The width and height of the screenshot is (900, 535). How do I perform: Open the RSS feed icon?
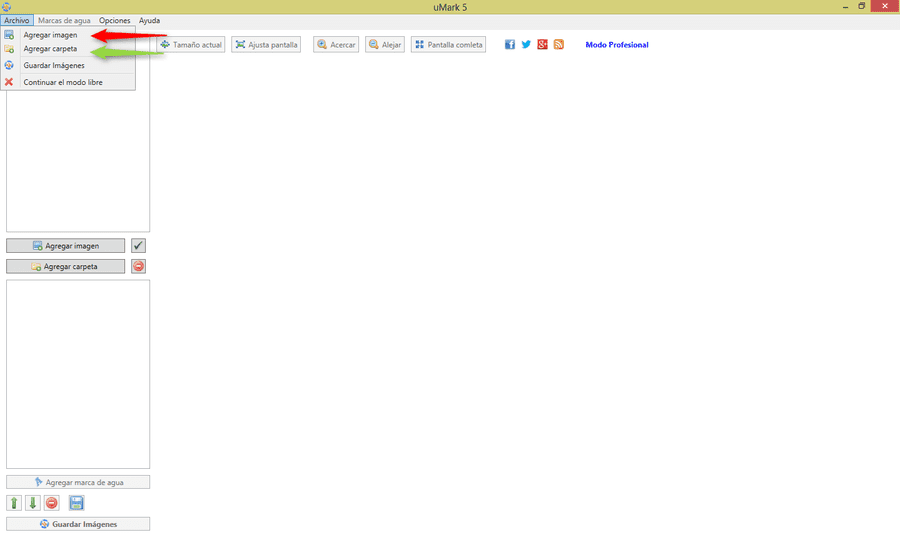558,45
